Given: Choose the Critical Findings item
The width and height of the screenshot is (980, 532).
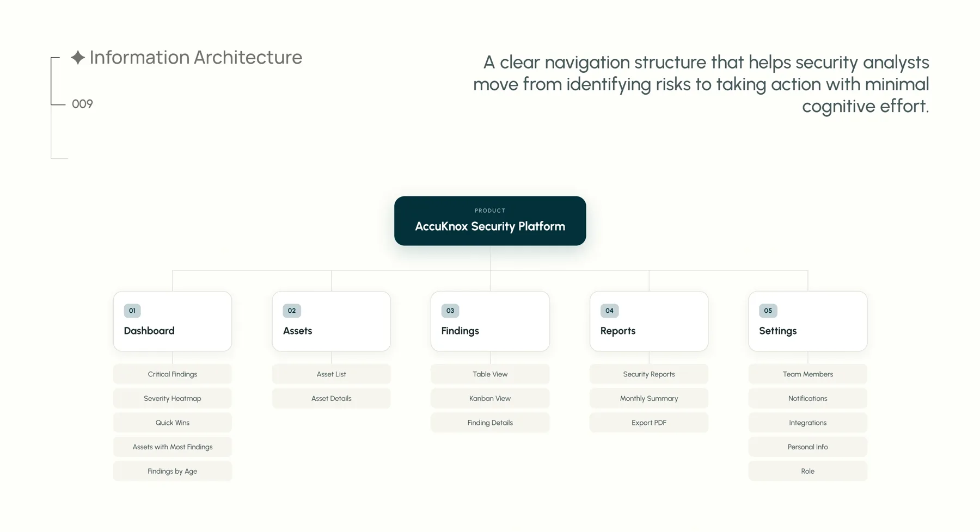Looking at the screenshot, I should (x=173, y=374).
